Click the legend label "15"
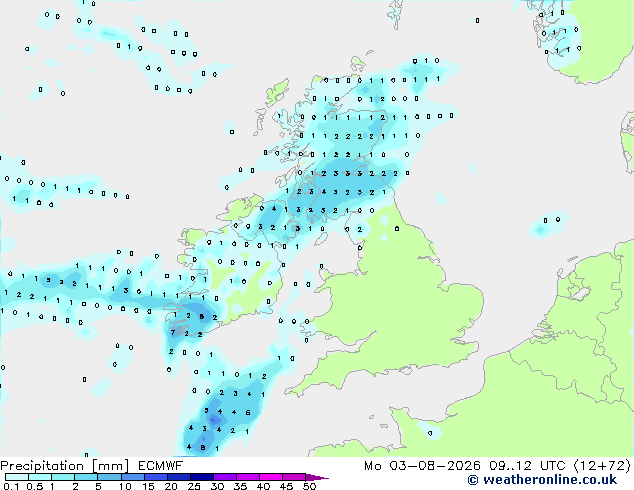The height and width of the screenshot is (490, 634). click(148, 486)
